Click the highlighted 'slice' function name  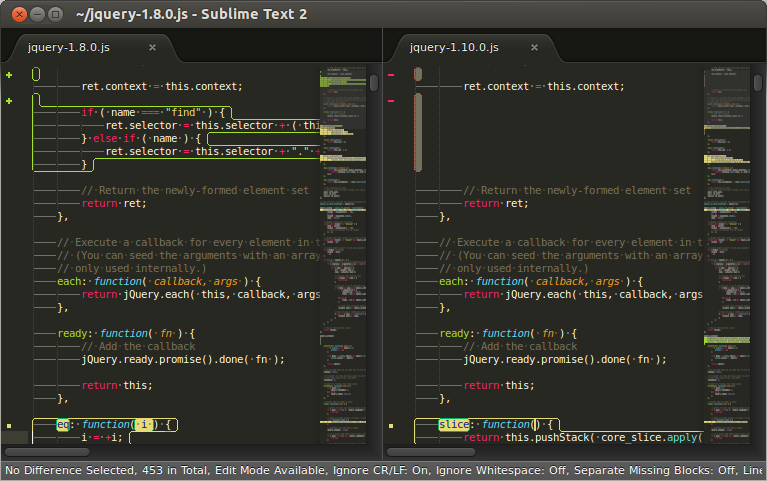454,424
